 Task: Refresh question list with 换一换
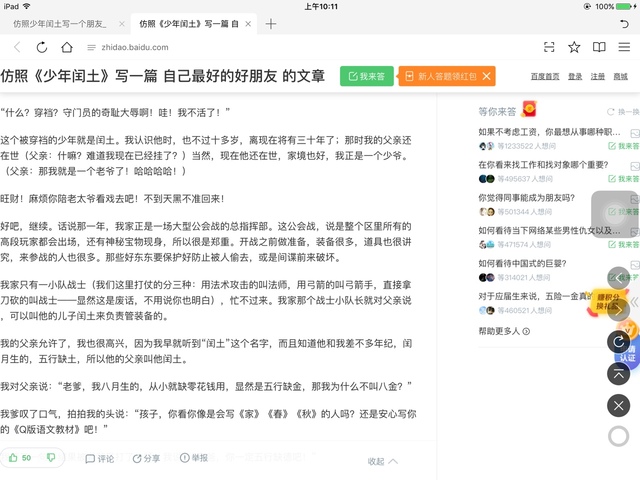622,112
